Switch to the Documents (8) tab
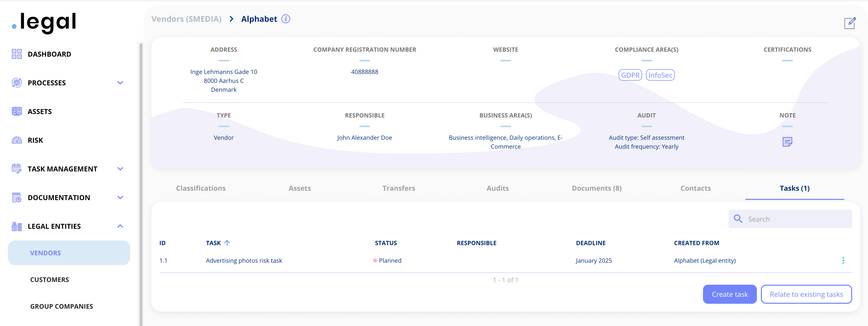868x326 pixels. (x=597, y=188)
